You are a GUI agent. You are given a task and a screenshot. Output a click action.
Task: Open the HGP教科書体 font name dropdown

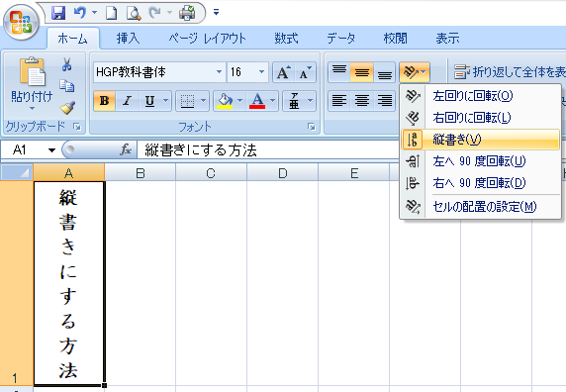(x=219, y=72)
